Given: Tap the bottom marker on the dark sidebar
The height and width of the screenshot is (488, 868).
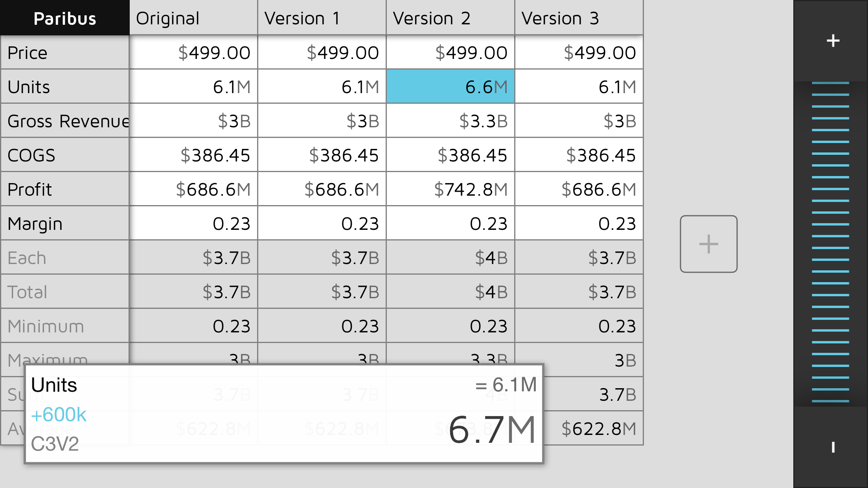Looking at the screenshot, I should click(833, 447).
